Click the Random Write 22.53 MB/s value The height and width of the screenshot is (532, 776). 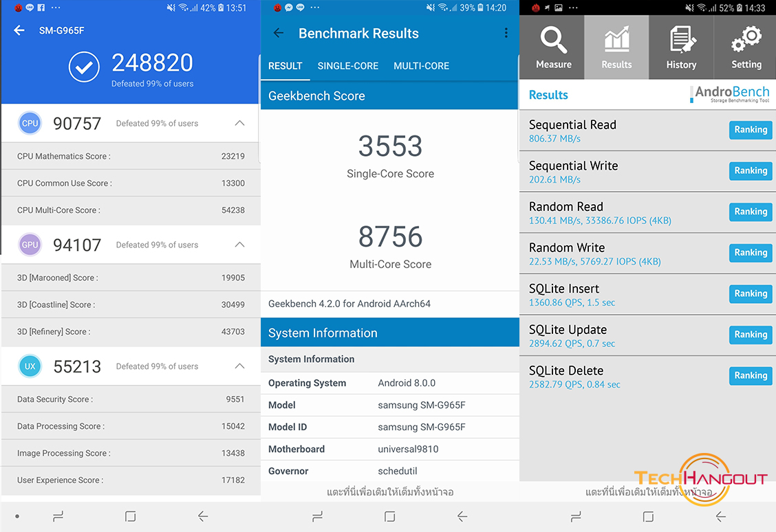click(595, 262)
